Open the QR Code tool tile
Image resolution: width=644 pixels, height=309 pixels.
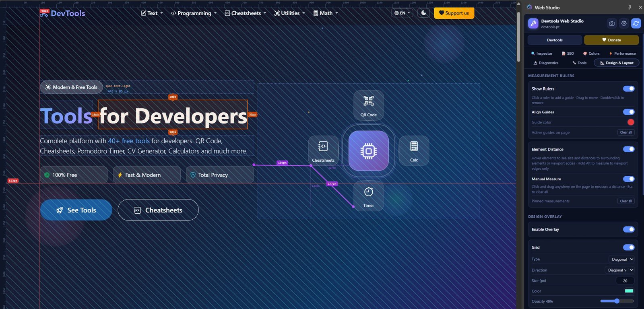[369, 105]
